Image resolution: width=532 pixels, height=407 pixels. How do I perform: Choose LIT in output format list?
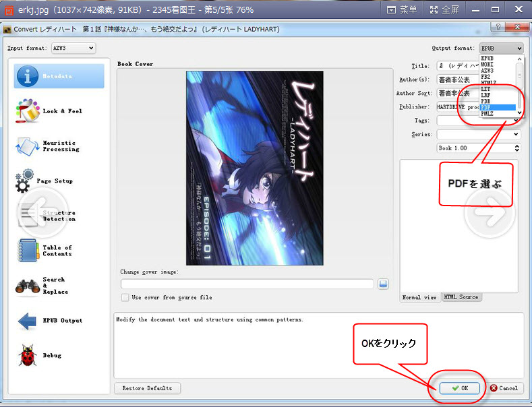pyautogui.click(x=498, y=89)
